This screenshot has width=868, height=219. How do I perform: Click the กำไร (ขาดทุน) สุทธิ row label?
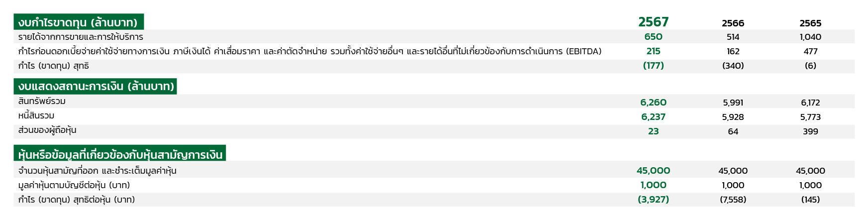54,66
